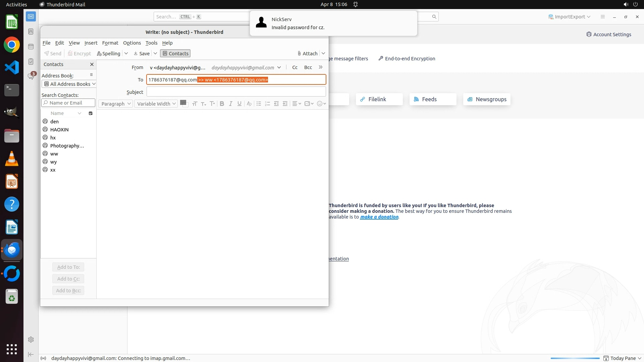644x362 pixels.
Task: Open the Paragraph style dropdown
Action: 115,104
